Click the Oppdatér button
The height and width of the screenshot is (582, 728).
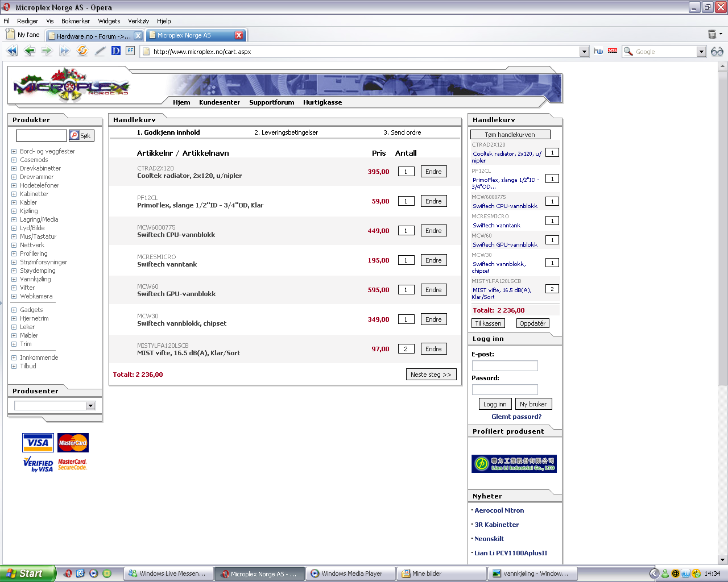532,323
